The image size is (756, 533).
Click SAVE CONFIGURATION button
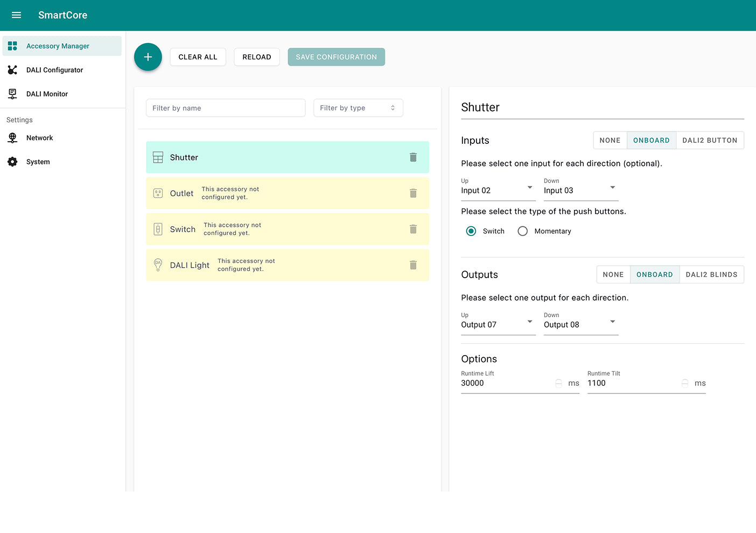[336, 57]
